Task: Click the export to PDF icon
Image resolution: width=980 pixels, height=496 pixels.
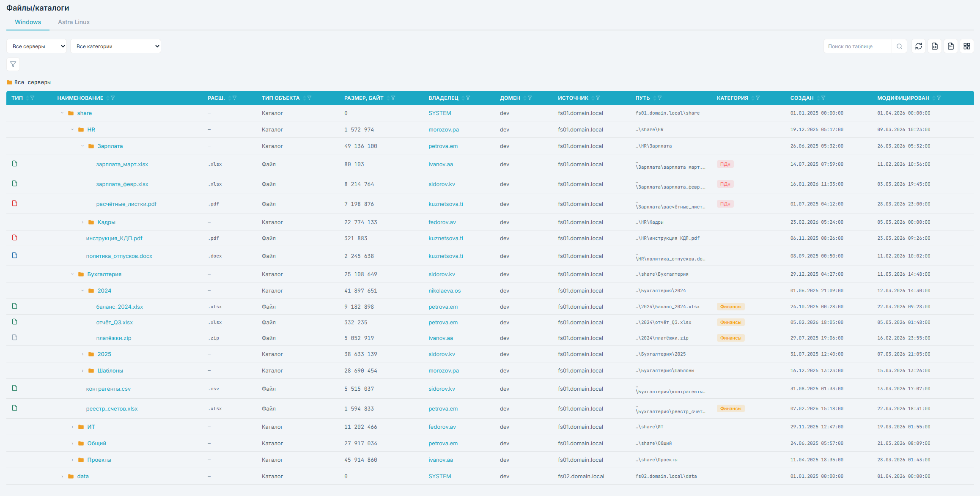Action: pyautogui.click(x=951, y=46)
